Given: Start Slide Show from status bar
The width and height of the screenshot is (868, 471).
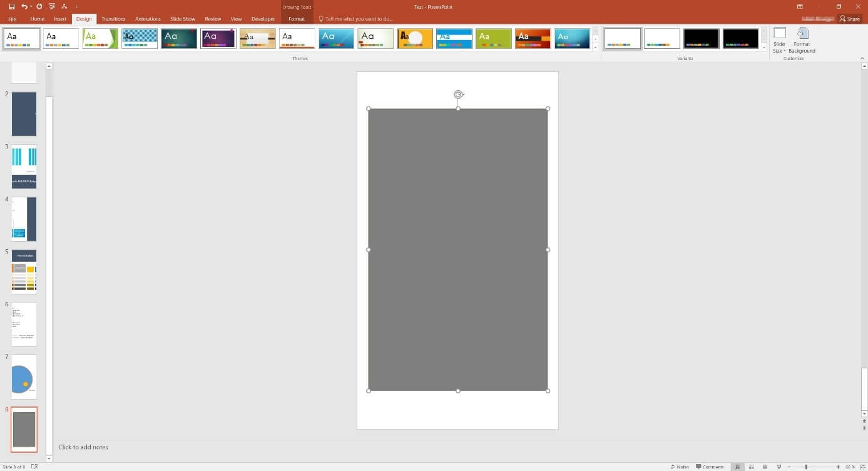Looking at the screenshot, I should point(778,467).
